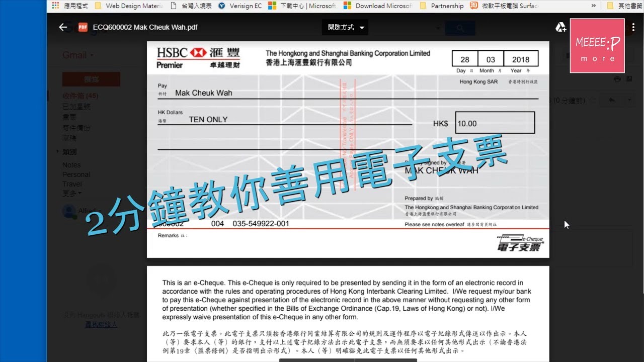Click the day value 28 on the cheque
The image size is (644, 362).
pyautogui.click(x=464, y=59)
